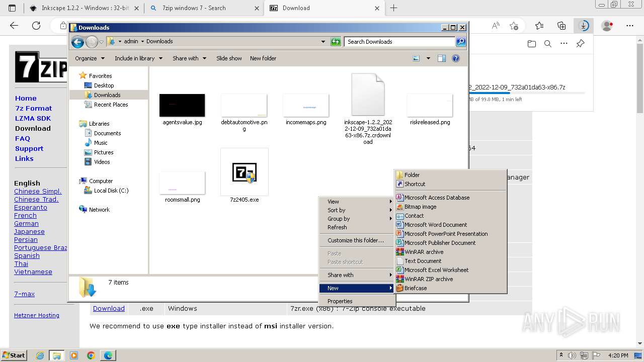
Task: Select the inkscape crdownload file icon
Action: pyautogui.click(x=368, y=95)
